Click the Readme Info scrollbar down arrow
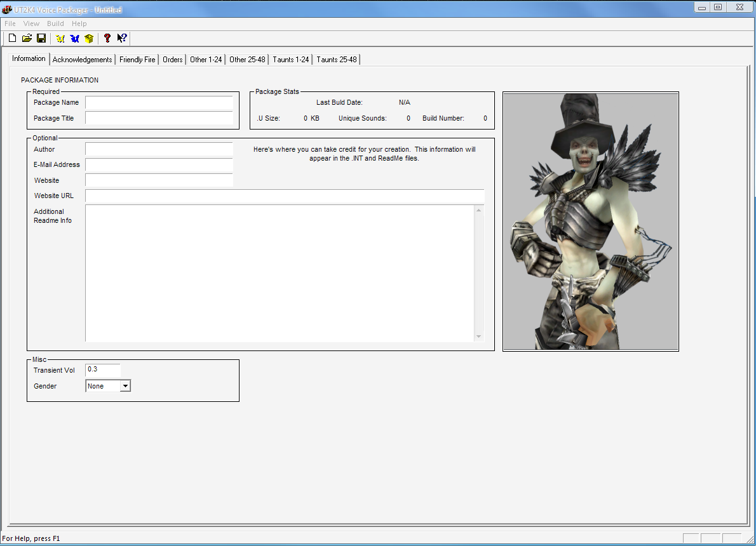The width and height of the screenshot is (756, 546). pyautogui.click(x=478, y=336)
